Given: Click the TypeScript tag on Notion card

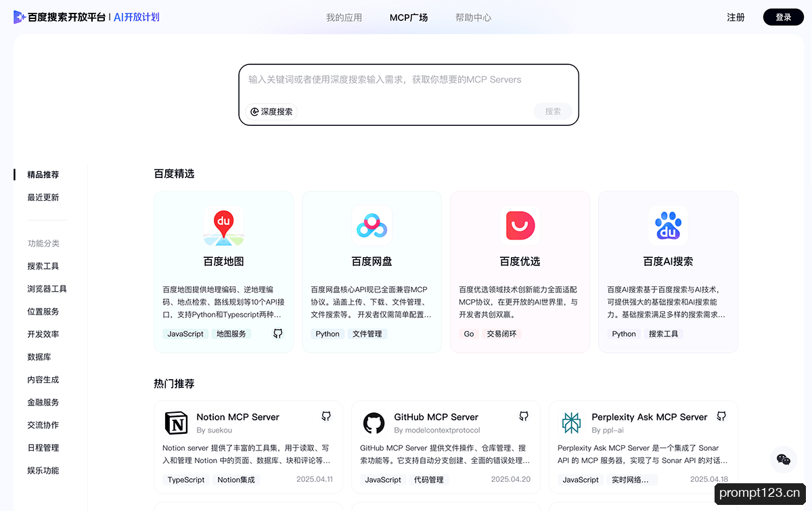Looking at the screenshot, I should [186, 480].
